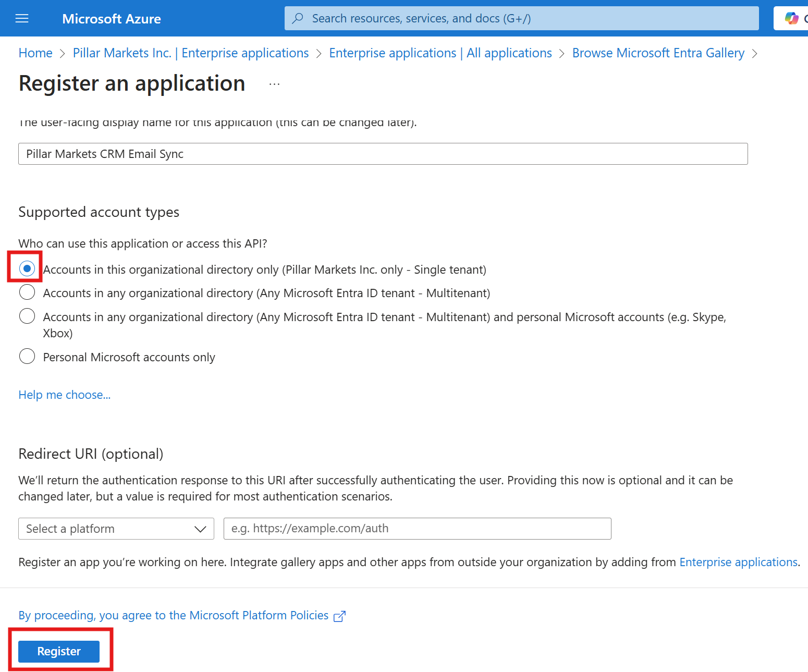Click the search magnifier icon
The height and width of the screenshot is (672, 808).
tap(298, 18)
